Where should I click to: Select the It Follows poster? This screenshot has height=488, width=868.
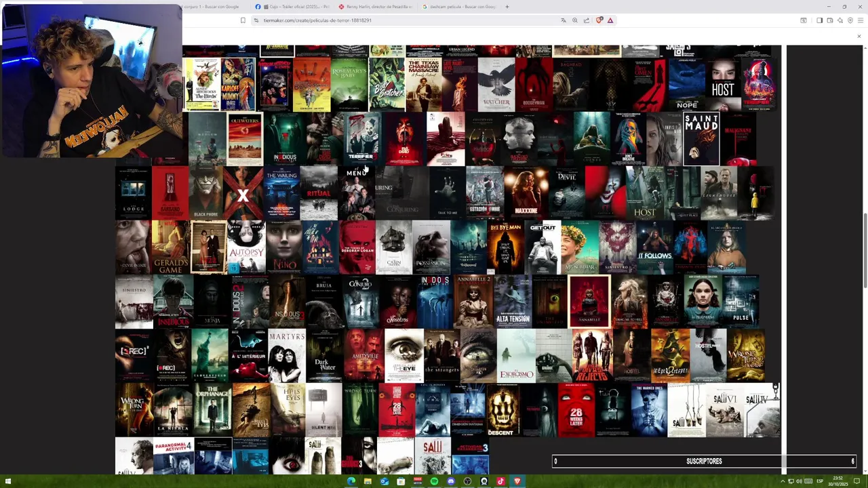(x=654, y=247)
